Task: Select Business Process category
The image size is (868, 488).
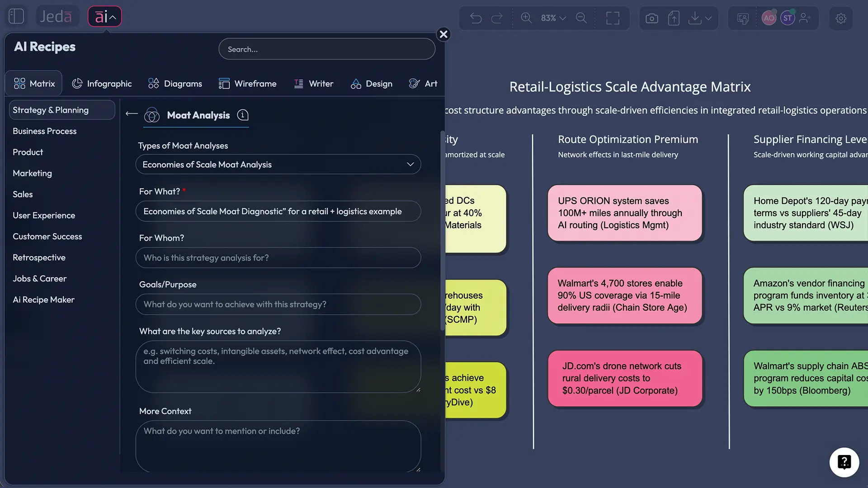Action: point(45,131)
